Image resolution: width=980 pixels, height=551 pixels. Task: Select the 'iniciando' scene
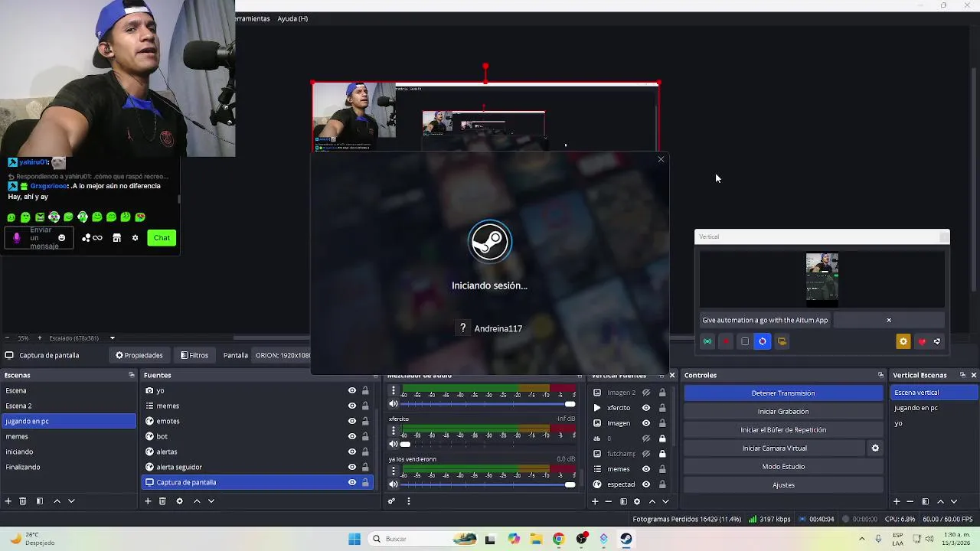pos(69,452)
